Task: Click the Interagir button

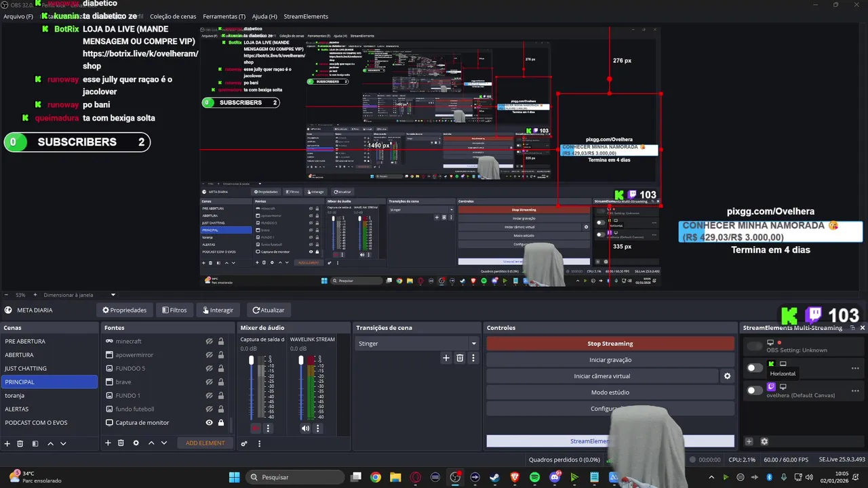Action: (x=218, y=310)
